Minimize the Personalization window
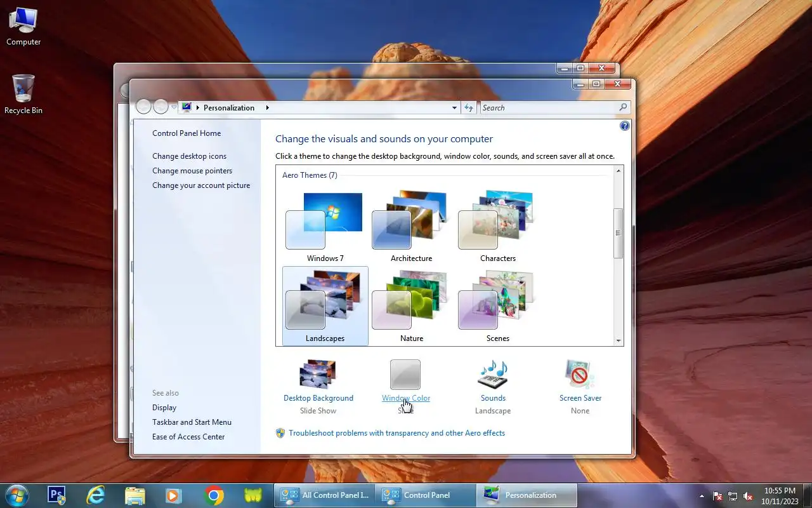The width and height of the screenshot is (812, 508). [580, 84]
